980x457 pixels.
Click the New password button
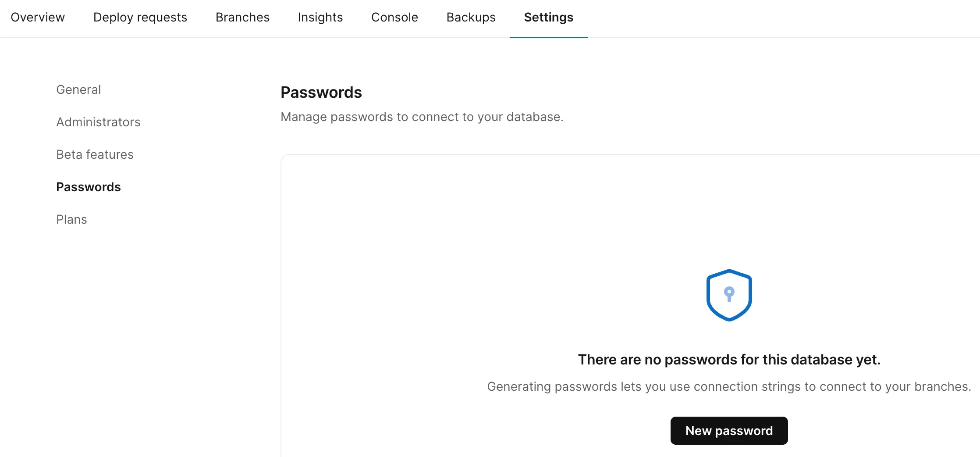pos(729,430)
